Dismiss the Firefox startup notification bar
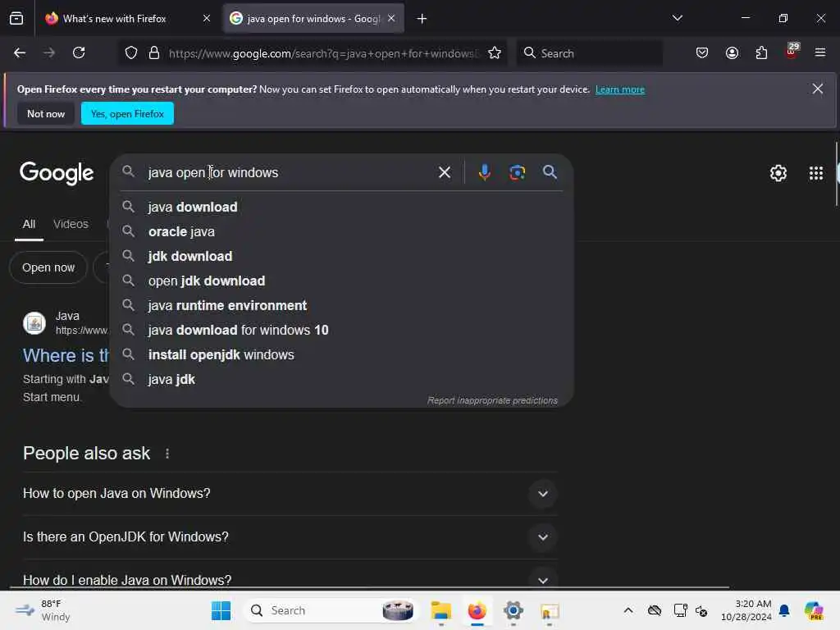840x630 pixels. coord(817,89)
